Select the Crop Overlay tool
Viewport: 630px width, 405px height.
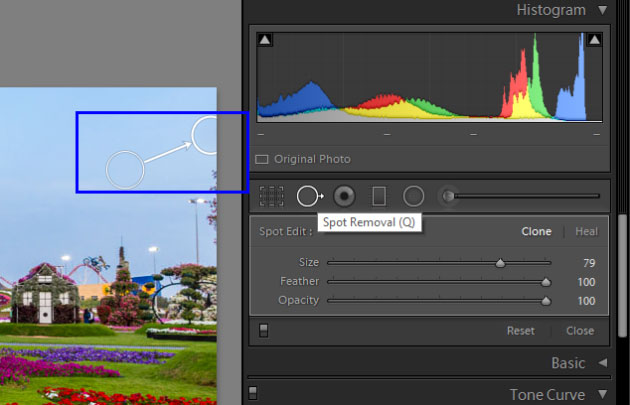[x=272, y=196]
